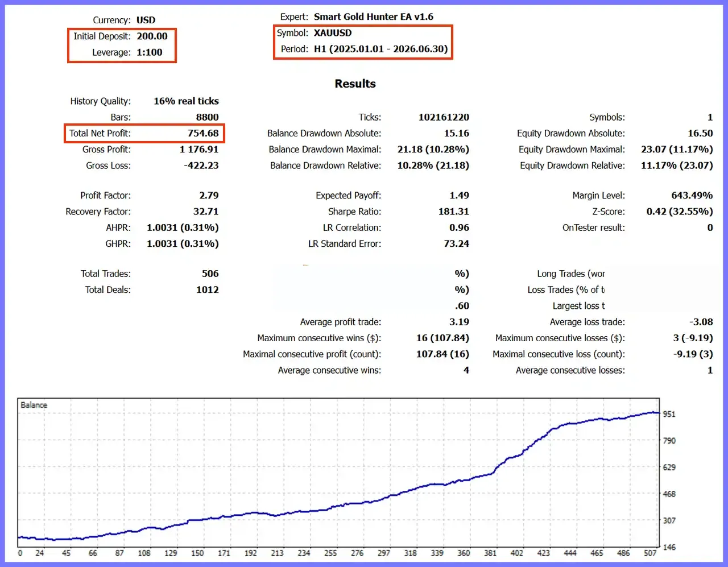Image resolution: width=728 pixels, height=567 pixels.
Task: Click the Symbol XAUUSD text
Action: click(x=333, y=32)
